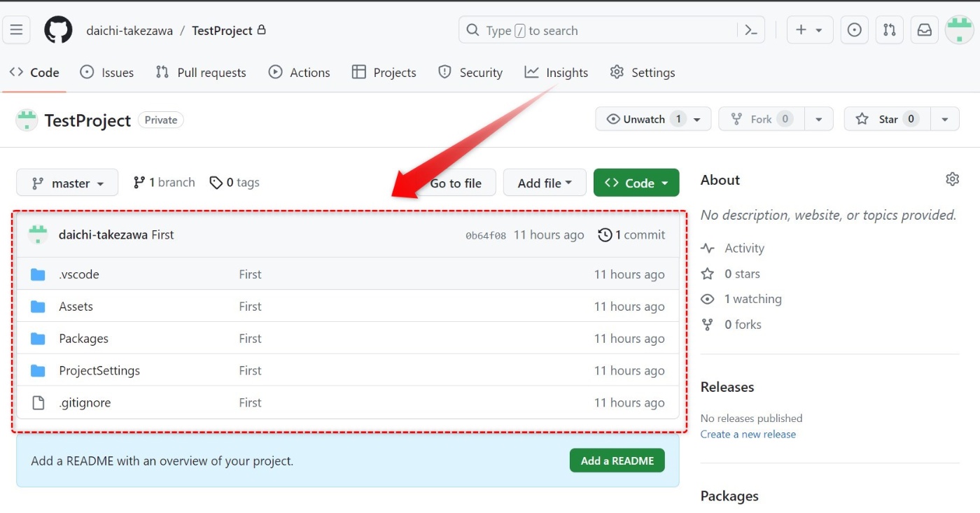Click the ProjectSettings folder icon
This screenshot has height=513, width=980.
[x=38, y=371]
